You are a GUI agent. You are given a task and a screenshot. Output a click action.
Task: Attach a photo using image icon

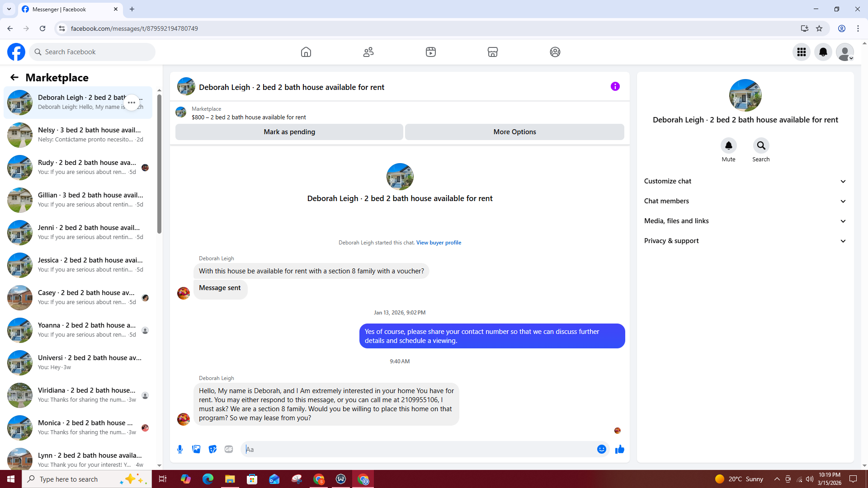point(196,449)
